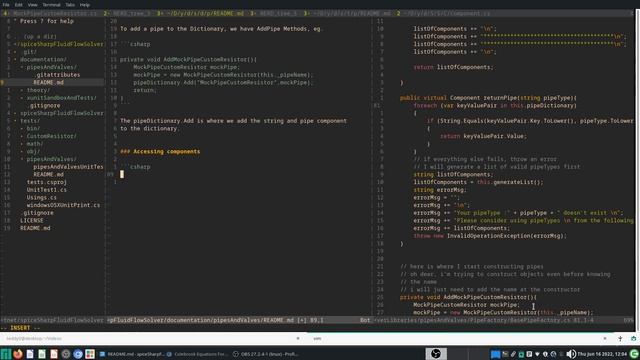Open the colorful grid app icon
Screen dimensions: 640x360
(90, 354)
